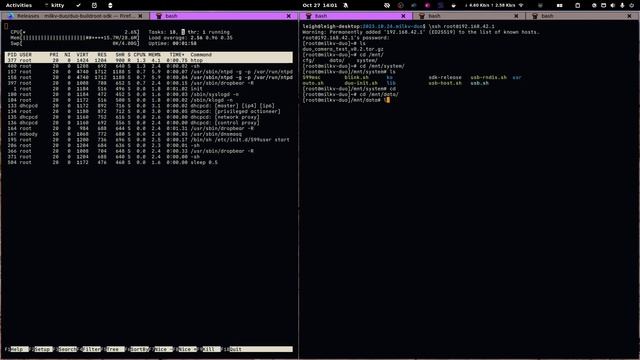Select the dhcpcd [privileged actioneer] row
Viewport: 640px width, 360px height.
(x=149, y=111)
